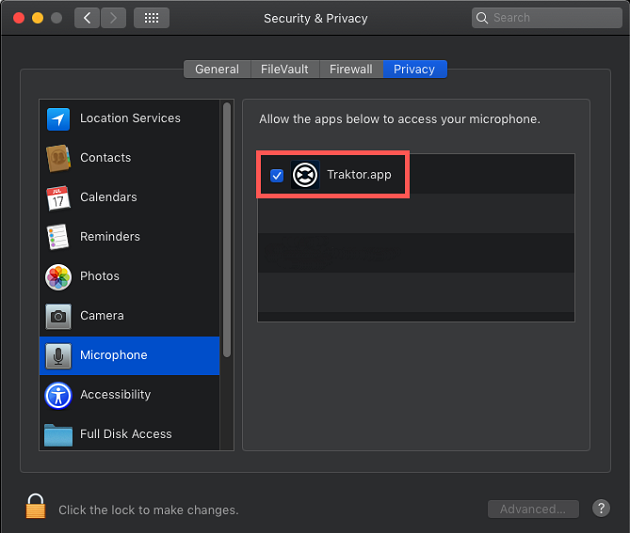630x533 pixels.
Task: Open the FileVault tab
Action: (284, 69)
